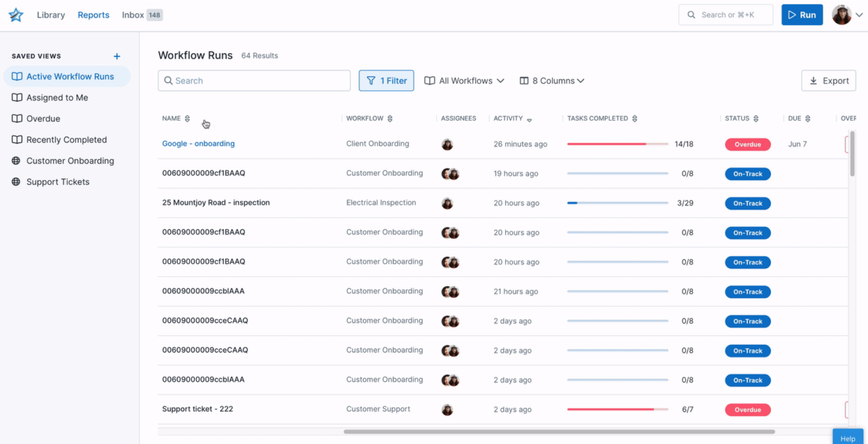The height and width of the screenshot is (444, 868).
Task: Toggle sorting on the TASKS COMPLETED column
Action: click(x=635, y=118)
